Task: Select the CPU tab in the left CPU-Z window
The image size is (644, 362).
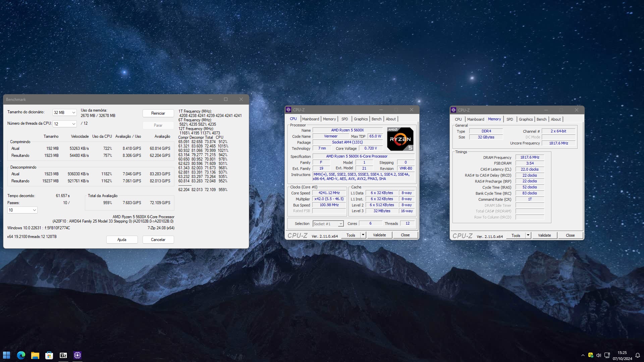Action: pos(293,119)
